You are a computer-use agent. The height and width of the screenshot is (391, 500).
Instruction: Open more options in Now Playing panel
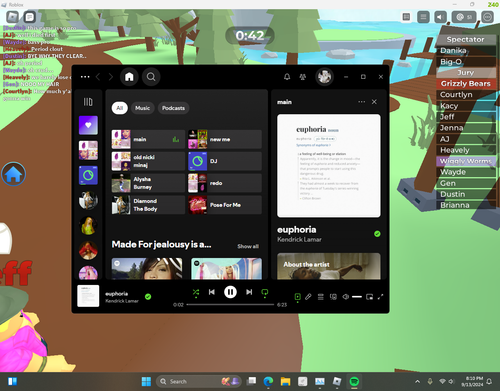[x=361, y=102]
